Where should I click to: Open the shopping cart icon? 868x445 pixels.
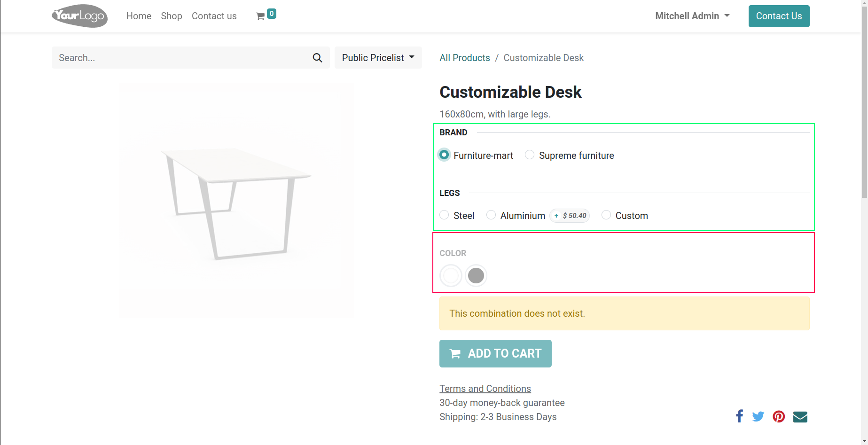coord(260,16)
